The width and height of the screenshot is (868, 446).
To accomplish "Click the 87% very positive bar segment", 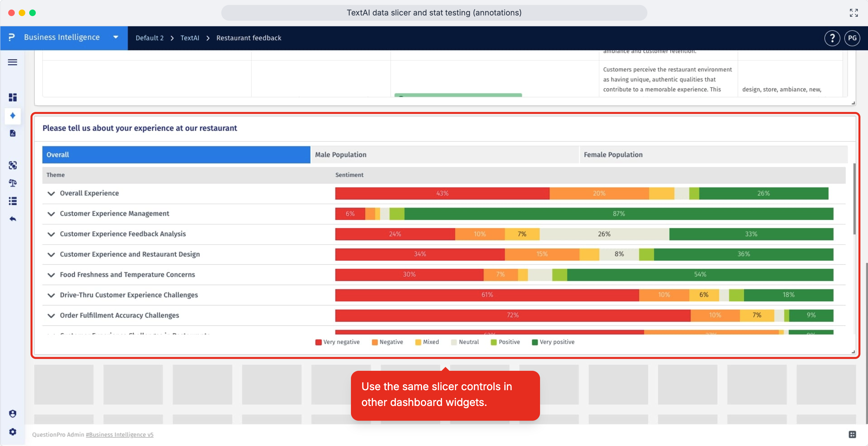I will 618,214.
